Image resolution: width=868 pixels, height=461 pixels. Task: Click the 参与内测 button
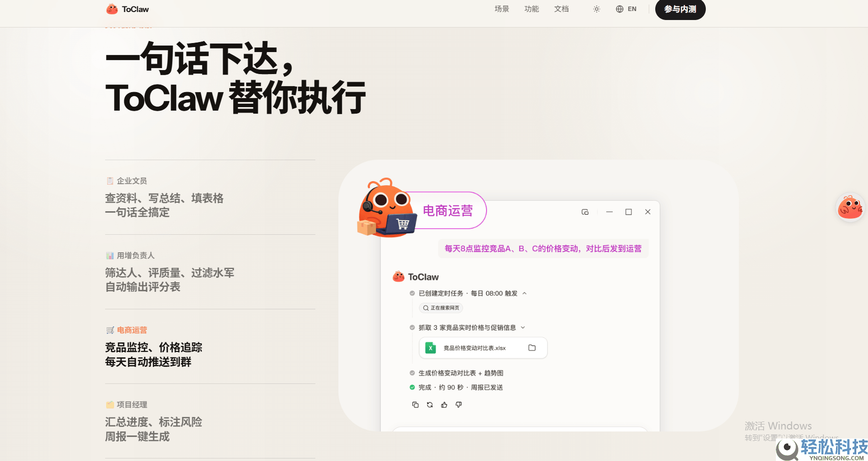pos(680,9)
